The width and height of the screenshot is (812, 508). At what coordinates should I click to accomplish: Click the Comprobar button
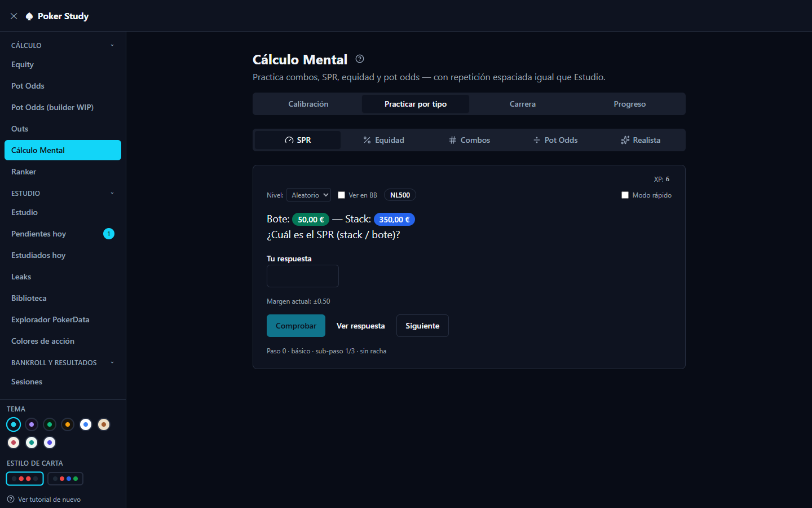[x=296, y=326]
